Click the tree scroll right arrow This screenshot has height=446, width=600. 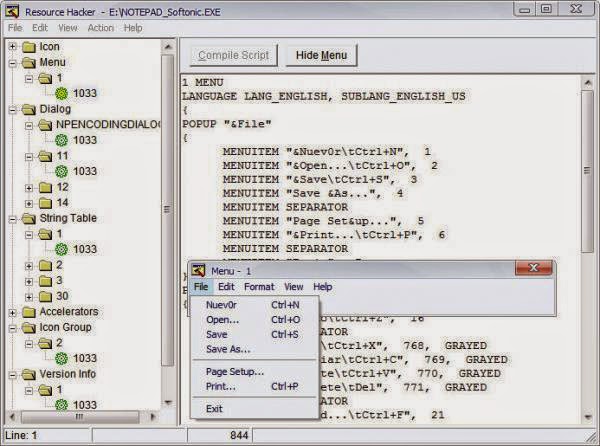click(153, 416)
